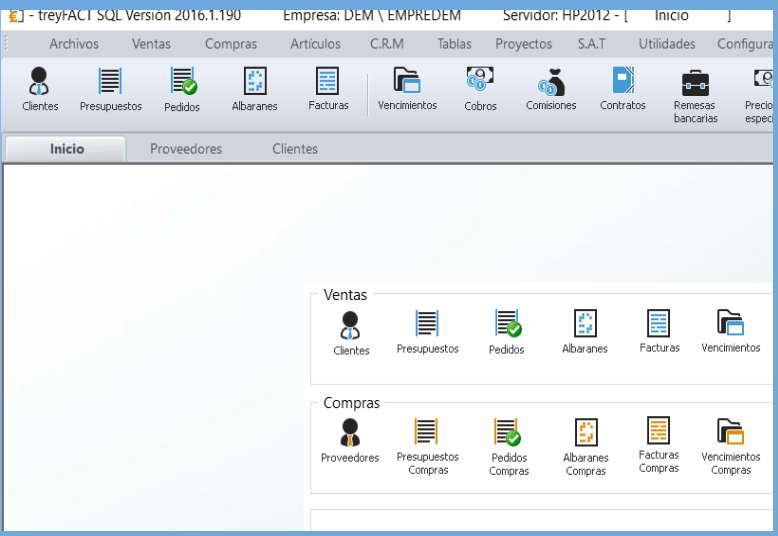
Task: Open Proveedores icon in the Compras panel
Action: [350, 441]
